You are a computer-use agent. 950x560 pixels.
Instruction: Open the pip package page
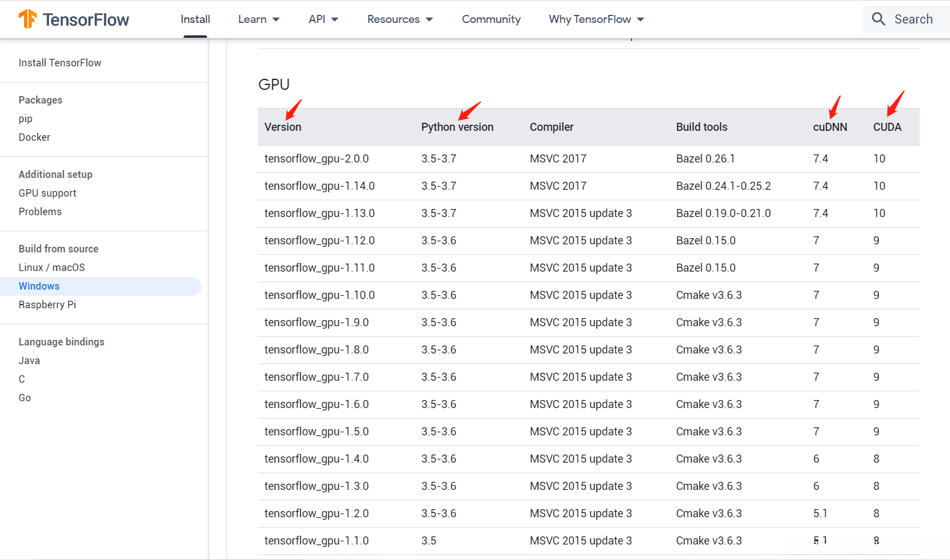(x=25, y=118)
